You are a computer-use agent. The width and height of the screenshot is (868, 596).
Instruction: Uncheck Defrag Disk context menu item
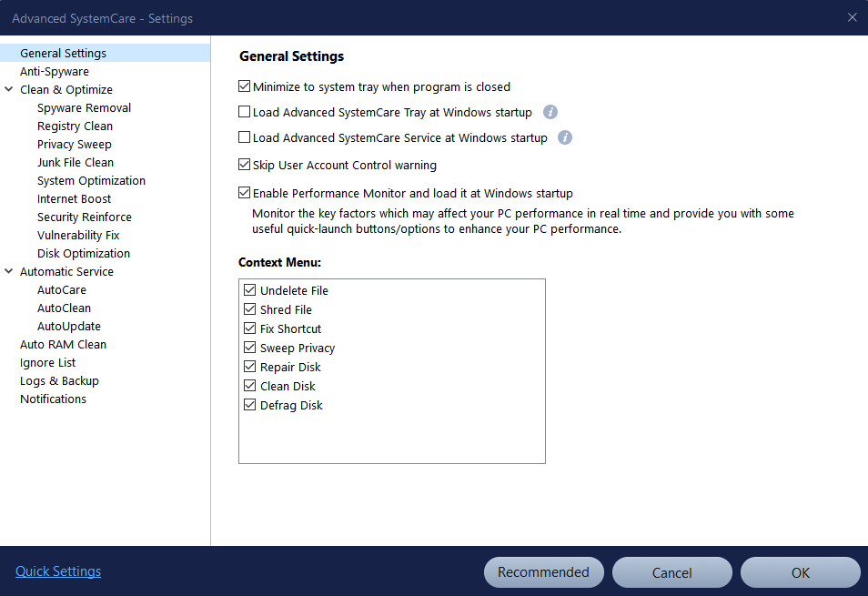point(250,405)
